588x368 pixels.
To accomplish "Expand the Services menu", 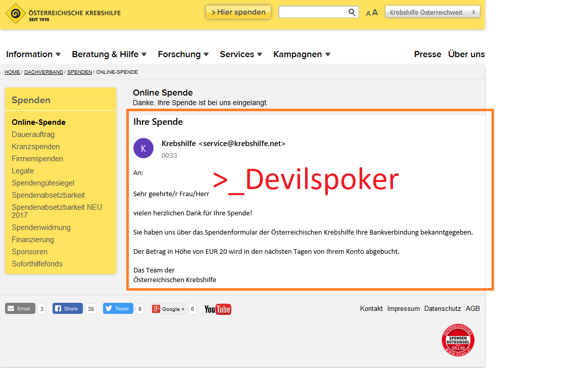I will click(241, 54).
